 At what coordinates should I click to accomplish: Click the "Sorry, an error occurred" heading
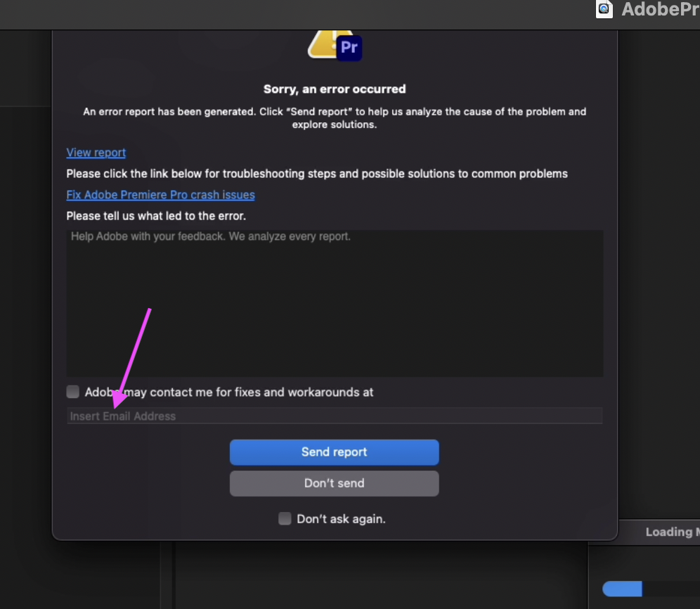click(x=335, y=89)
